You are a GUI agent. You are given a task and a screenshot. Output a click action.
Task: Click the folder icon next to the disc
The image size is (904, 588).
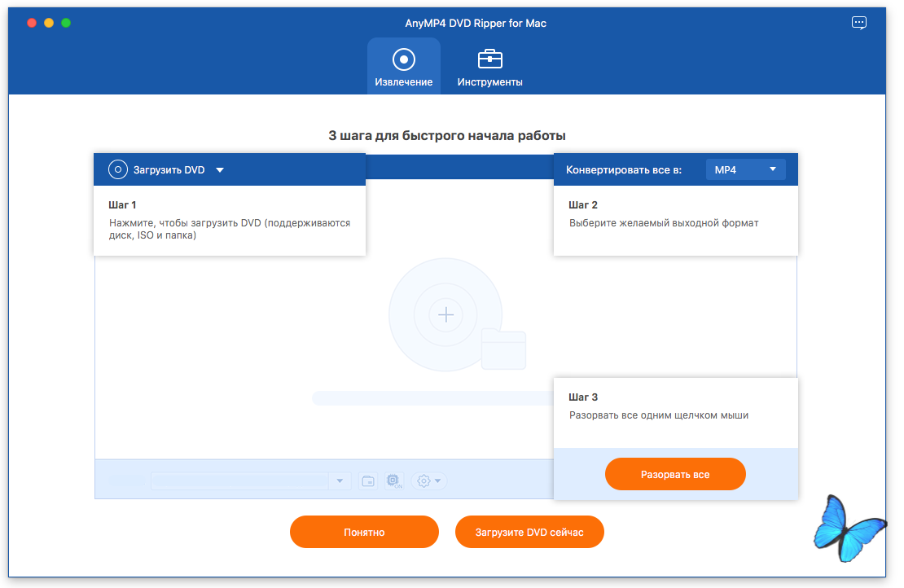[503, 349]
